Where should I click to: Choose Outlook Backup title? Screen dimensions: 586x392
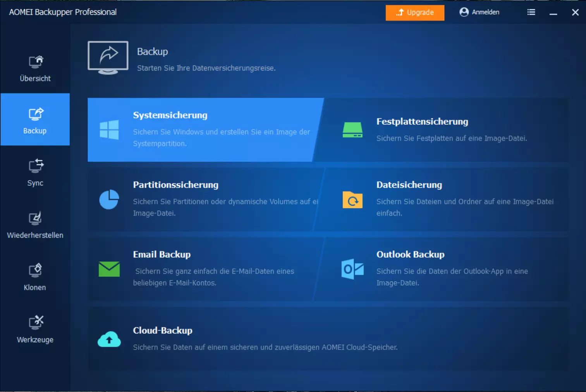410,255
